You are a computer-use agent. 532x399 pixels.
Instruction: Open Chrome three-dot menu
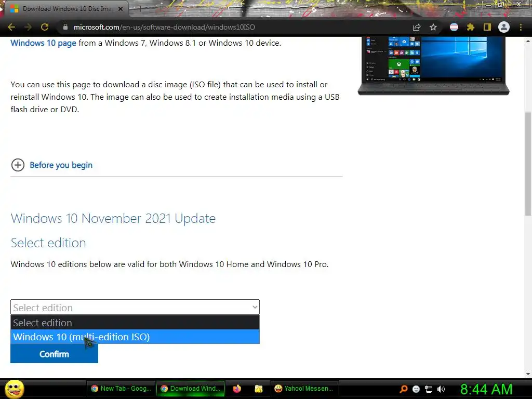point(521,27)
